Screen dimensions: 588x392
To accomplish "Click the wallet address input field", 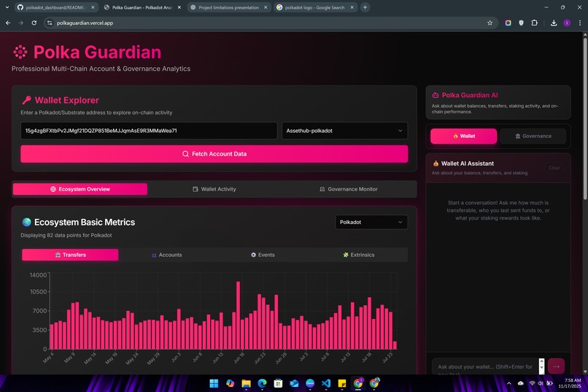I will coord(149,131).
